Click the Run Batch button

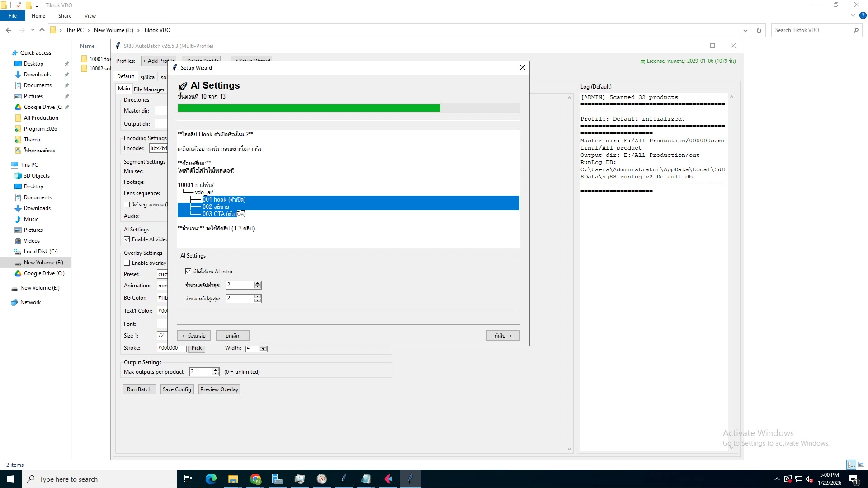point(139,389)
